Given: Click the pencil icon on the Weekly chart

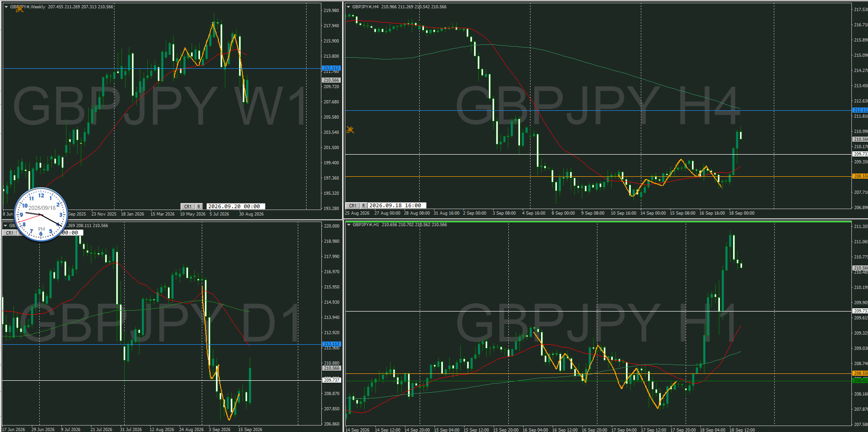Looking at the screenshot, I should (20, 8).
